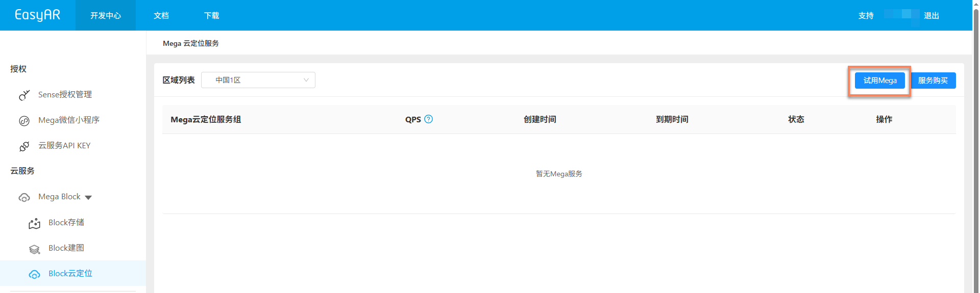The image size is (980, 293).
Task: Open the 区域列表 dropdown showing 中国1区
Action: point(258,80)
